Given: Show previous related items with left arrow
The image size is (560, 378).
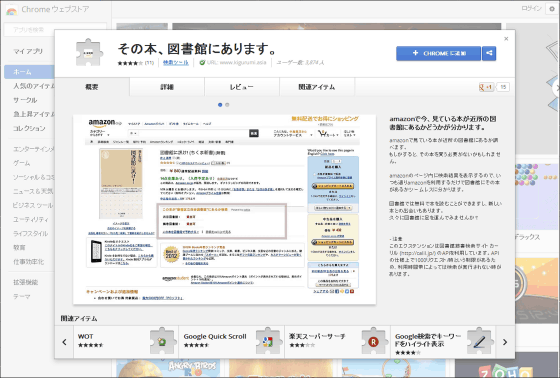Looking at the screenshot, I should coord(64,342).
